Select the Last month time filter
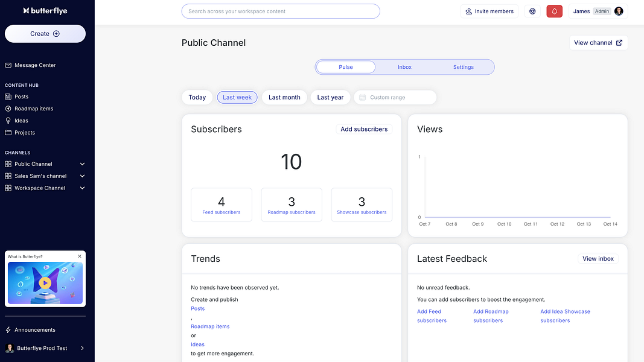Image resolution: width=644 pixels, height=362 pixels. (x=284, y=97)
